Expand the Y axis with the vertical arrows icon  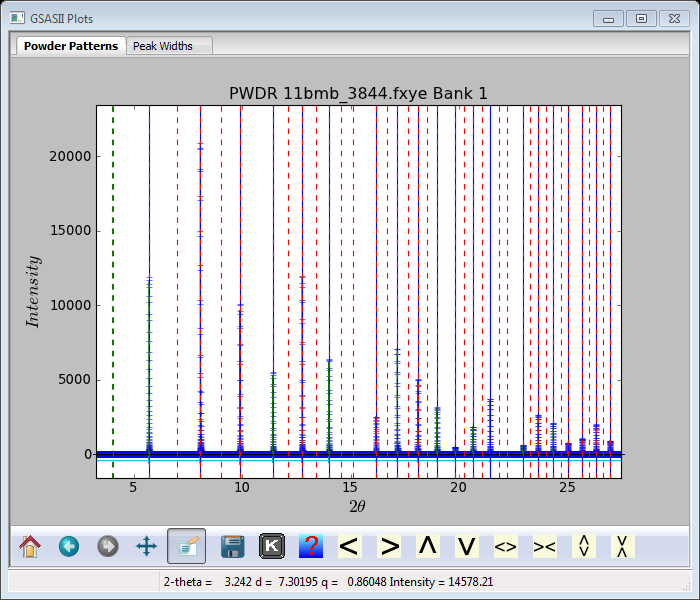tap(584, 546)
